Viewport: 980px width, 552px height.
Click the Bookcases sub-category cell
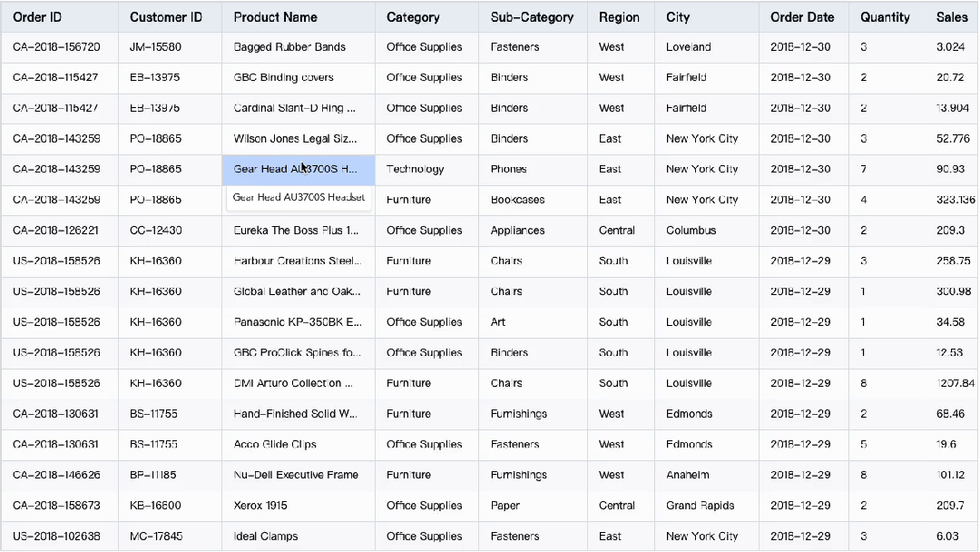click(x=517, y=200)
